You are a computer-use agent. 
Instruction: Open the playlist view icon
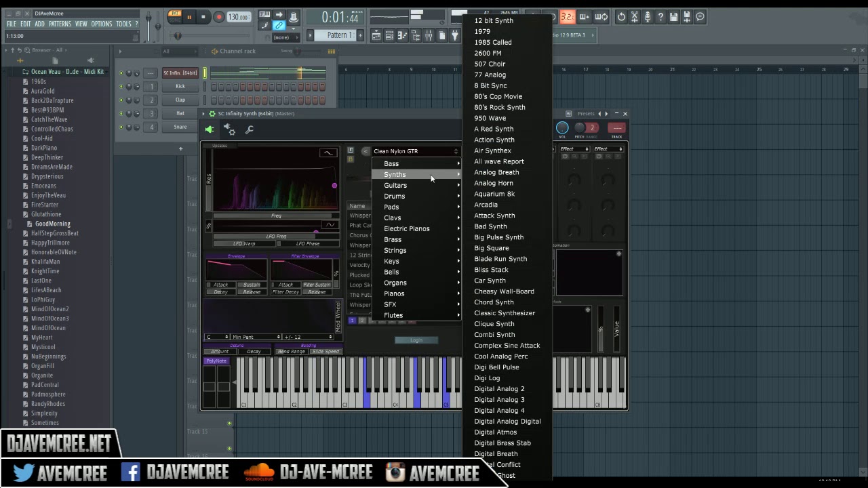tap(376, 35)
